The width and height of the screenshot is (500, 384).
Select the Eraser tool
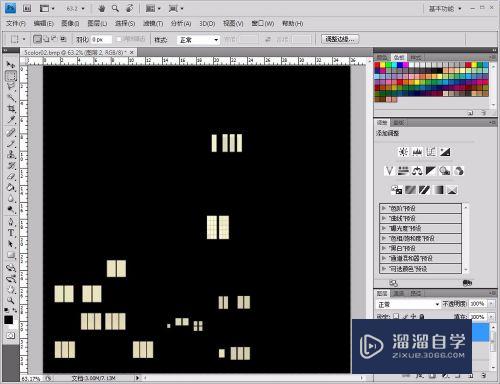pos(11,177)
